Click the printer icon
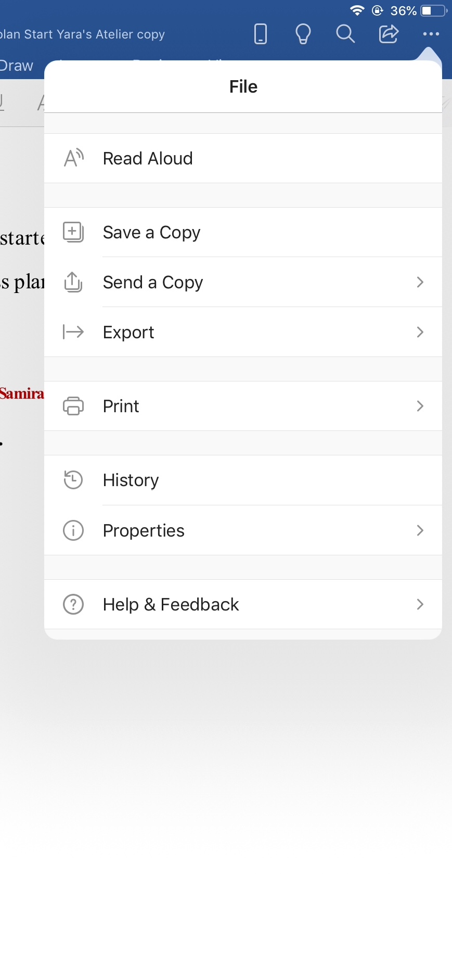The width and height of the screenshot is (452, 980). coord(73,406)
